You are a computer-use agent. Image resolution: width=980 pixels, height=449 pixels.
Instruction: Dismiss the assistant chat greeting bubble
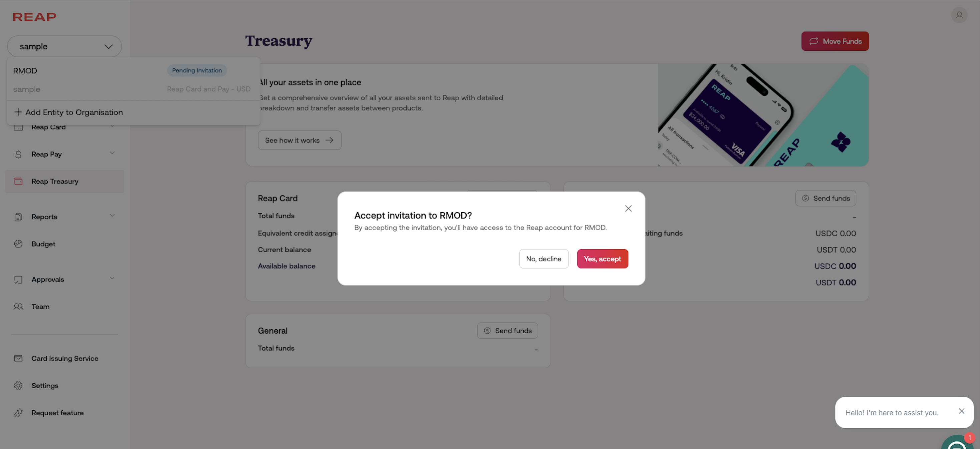[961, 411]
